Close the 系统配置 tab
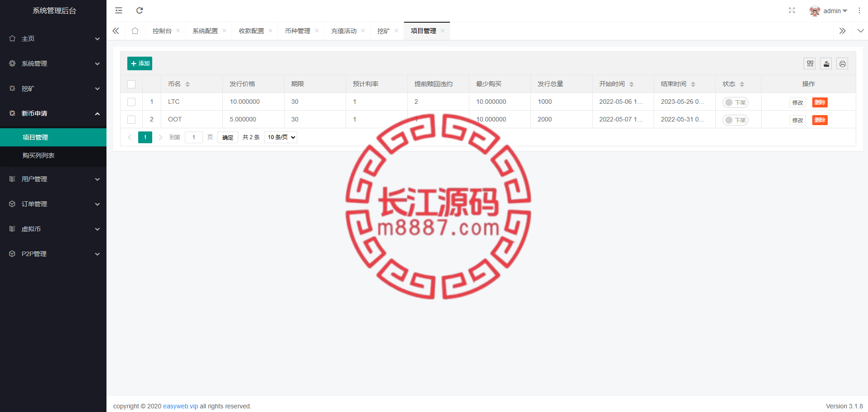Viewport: 868px width, 412px height. (224, 31)
